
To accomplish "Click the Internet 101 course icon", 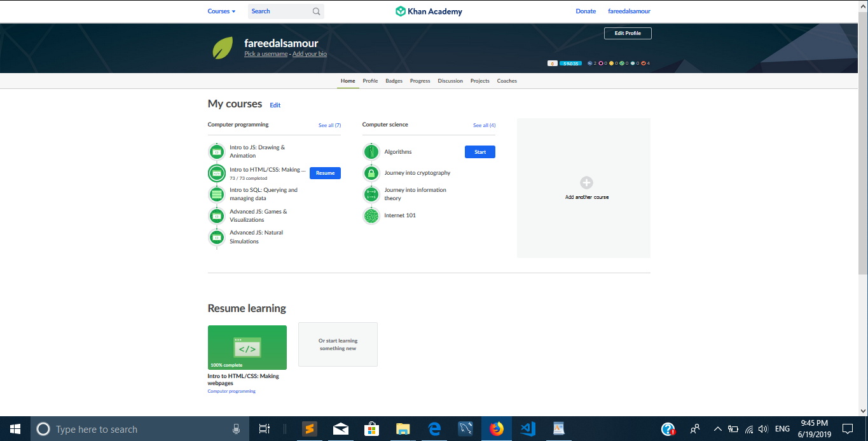I will point(371,215).
